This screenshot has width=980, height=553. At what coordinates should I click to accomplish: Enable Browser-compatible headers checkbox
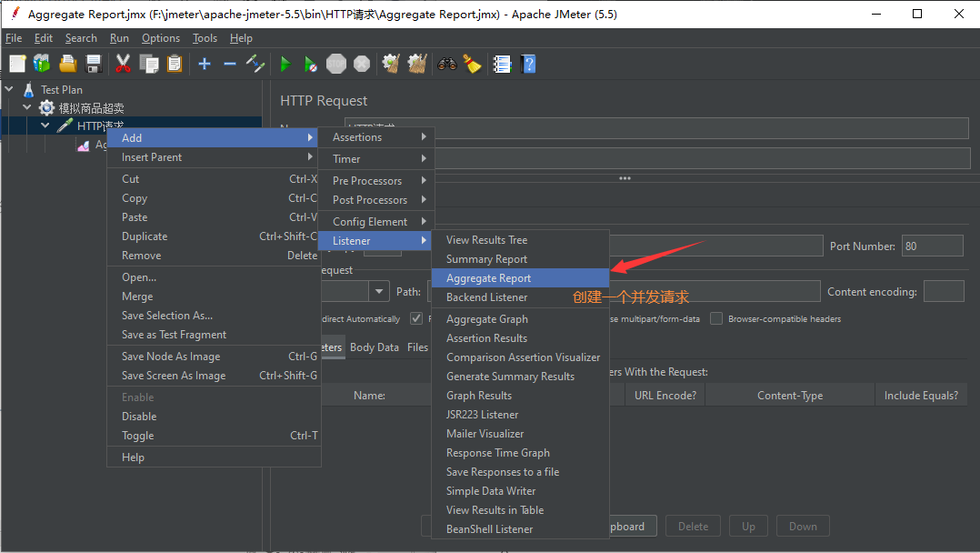(x=716, y=318)
